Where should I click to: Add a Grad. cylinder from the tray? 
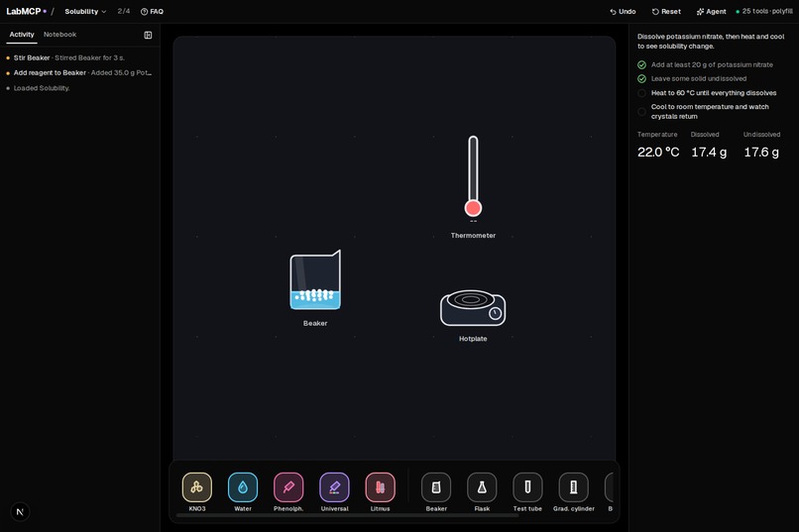click(x=573, y=487)
